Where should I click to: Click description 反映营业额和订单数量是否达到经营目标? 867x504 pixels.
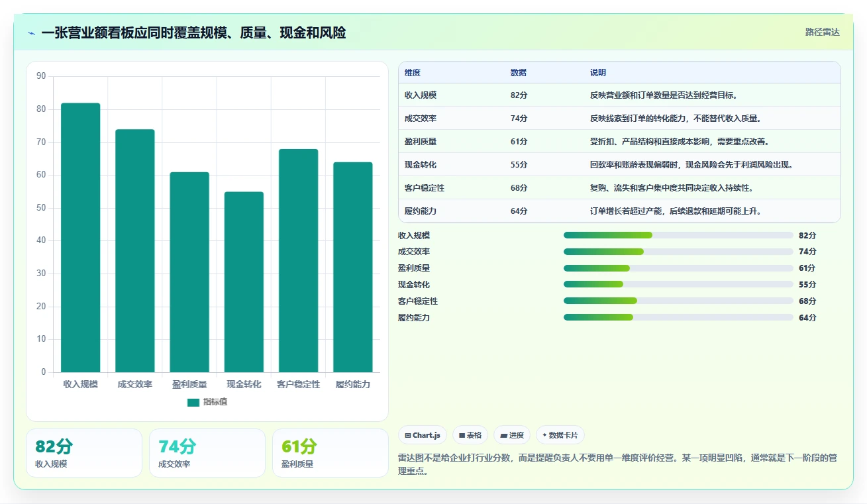[x=664, y=95]
